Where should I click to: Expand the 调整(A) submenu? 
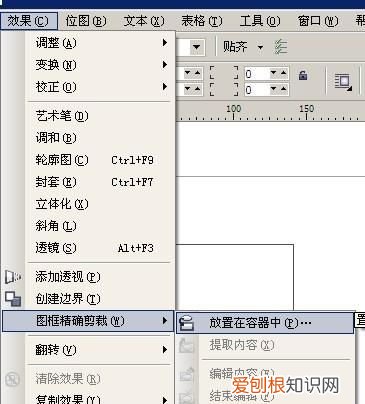point(100,43)
